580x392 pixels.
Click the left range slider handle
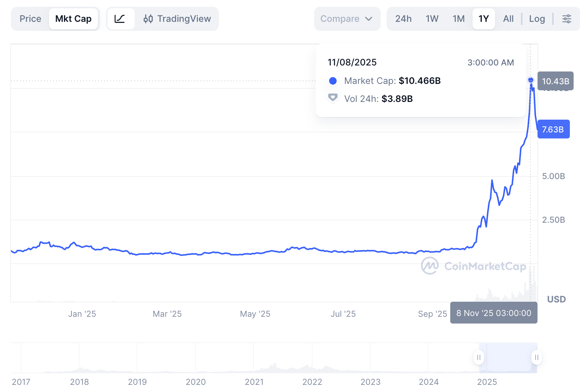479,357
